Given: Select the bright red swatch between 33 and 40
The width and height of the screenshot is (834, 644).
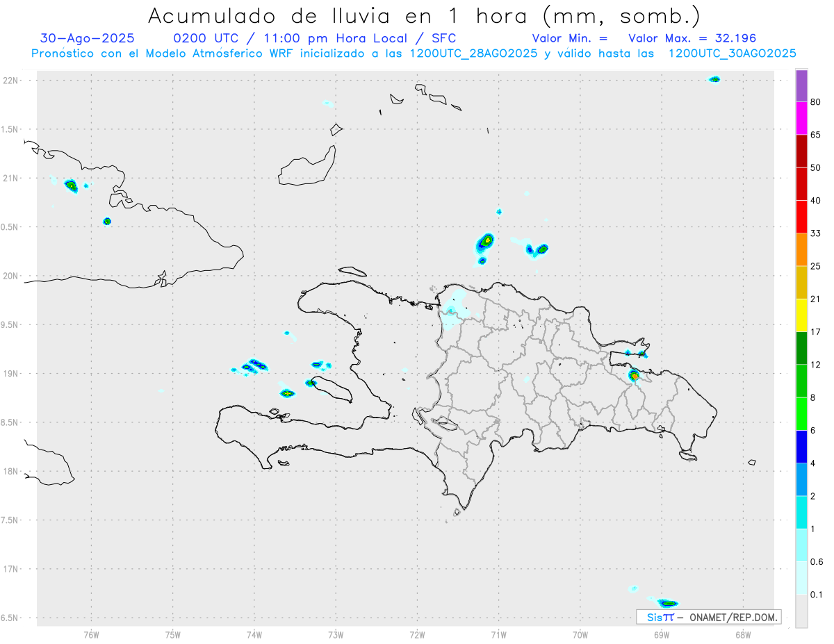Looking at the screenshot, I should [801, 217].
